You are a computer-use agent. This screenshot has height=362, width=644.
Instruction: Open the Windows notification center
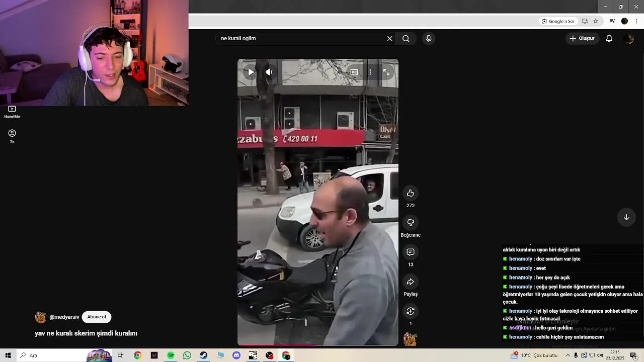click(633, 355)
